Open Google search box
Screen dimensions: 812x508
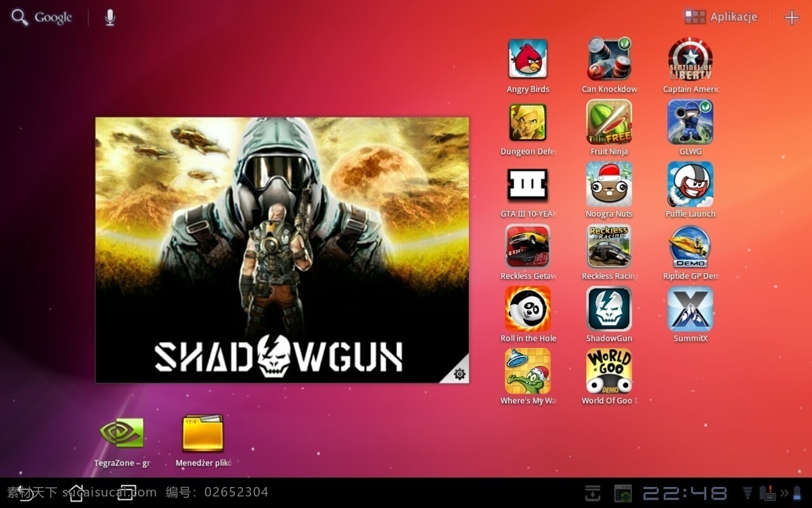tap(42, 18)
